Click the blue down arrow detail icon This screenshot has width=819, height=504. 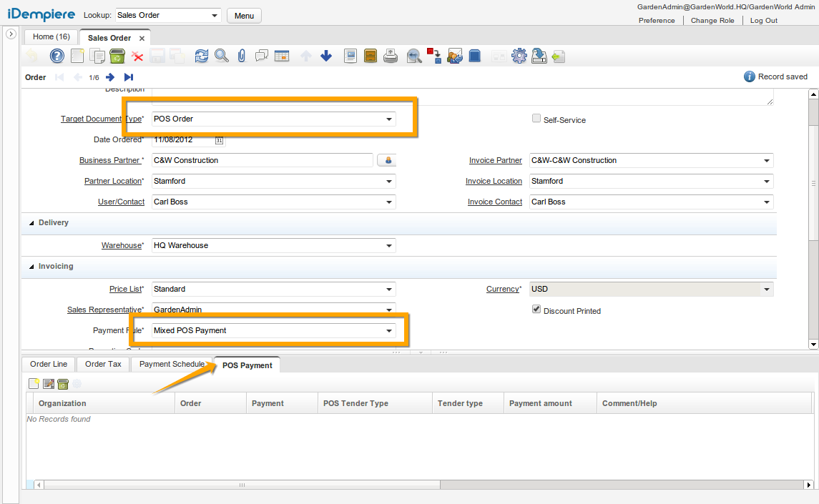click(x=326, y=56)
